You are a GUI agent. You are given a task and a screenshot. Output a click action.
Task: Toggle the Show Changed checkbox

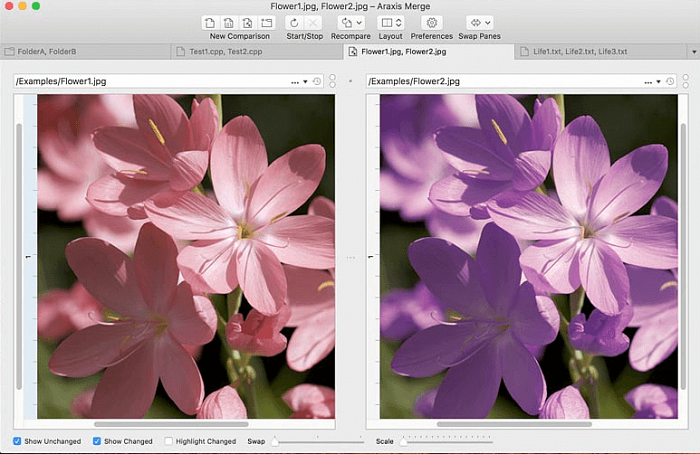tap(96, 441)
